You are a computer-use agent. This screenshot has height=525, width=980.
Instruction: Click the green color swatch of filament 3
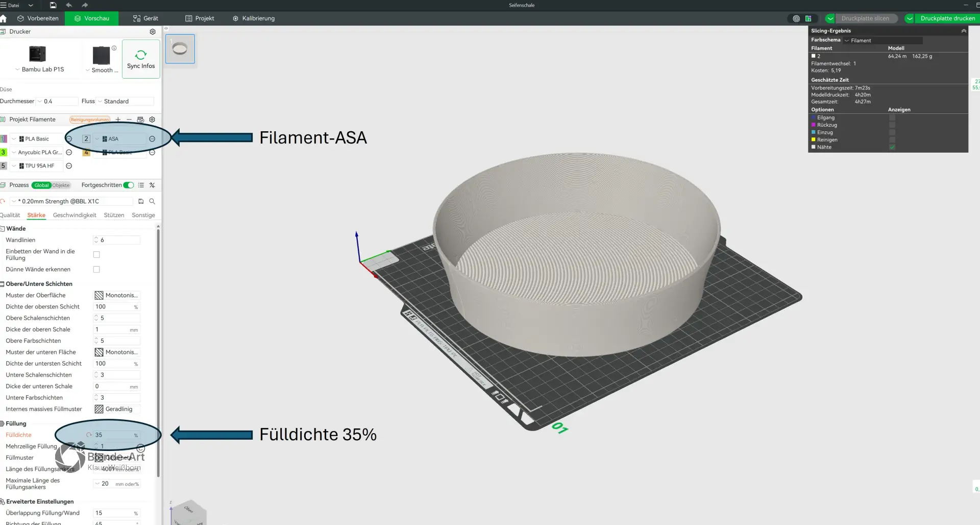[4, 152]
